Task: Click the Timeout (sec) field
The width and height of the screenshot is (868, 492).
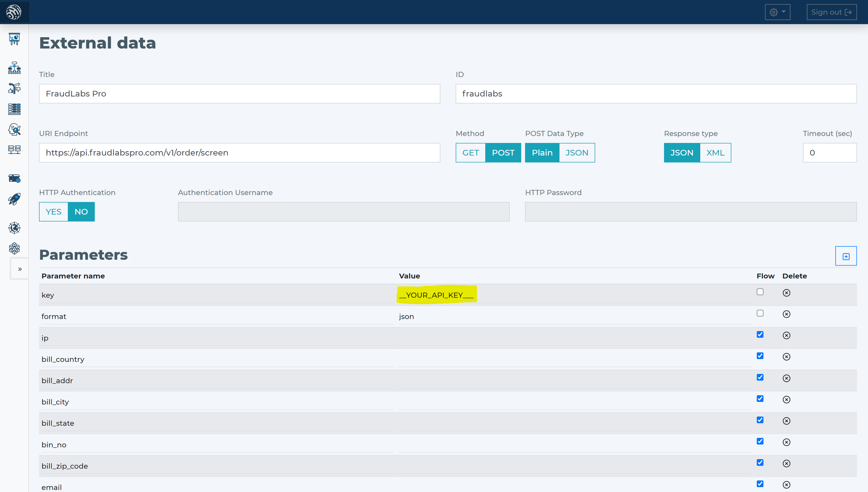Action: click(x=829, y=153)
